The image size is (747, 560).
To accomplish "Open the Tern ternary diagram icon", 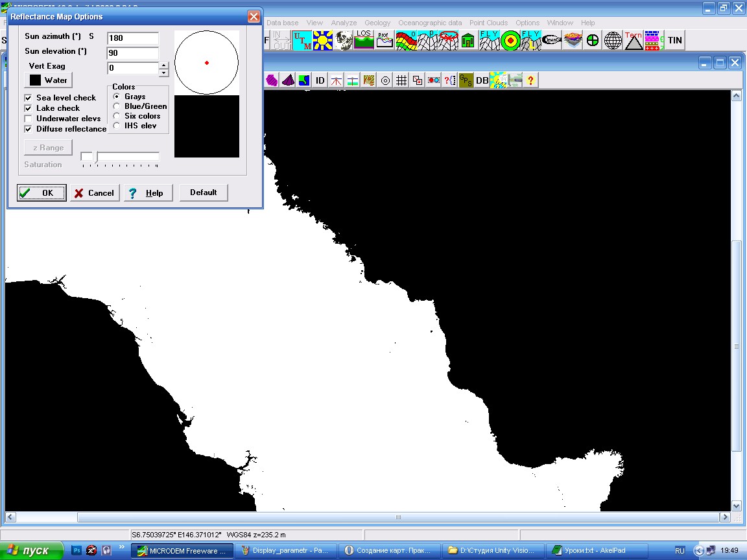I will pos(634,40).
